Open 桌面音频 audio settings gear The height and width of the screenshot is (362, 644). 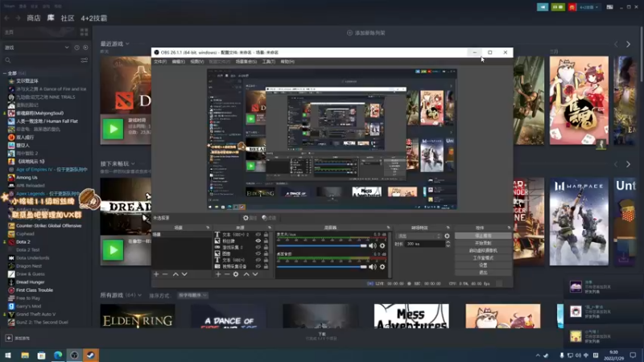(382, 267)
